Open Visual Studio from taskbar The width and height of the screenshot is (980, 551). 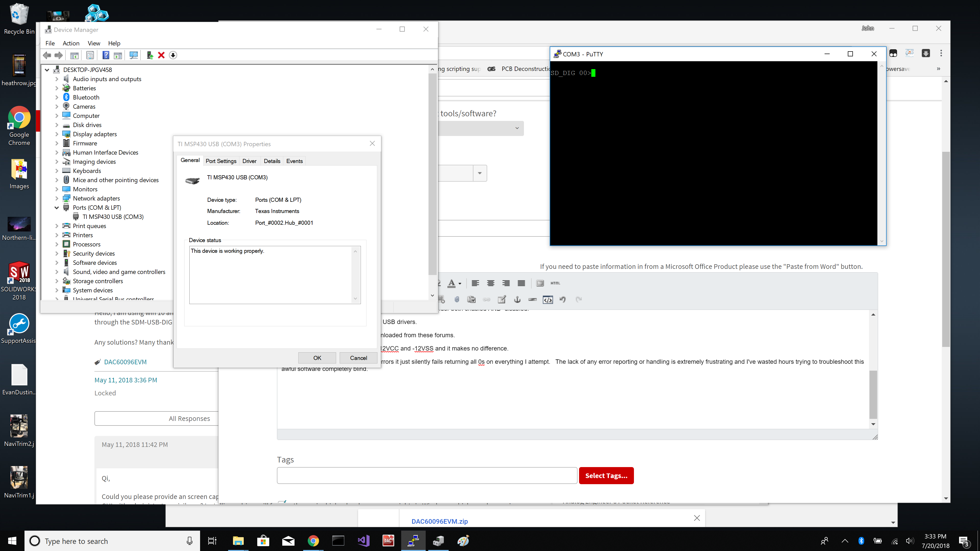pyautogui.click(x=363, y=541)
